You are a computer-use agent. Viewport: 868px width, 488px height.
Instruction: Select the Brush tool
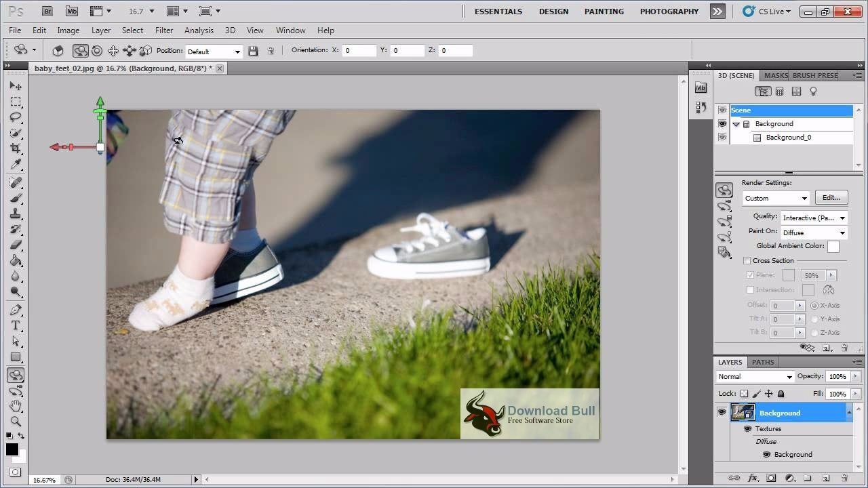coord(16,198)
